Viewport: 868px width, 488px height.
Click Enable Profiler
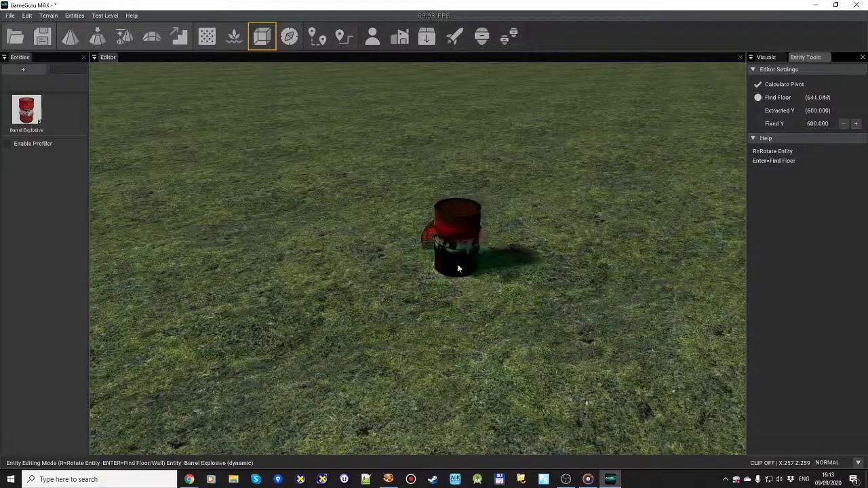[x=33, y=144]
